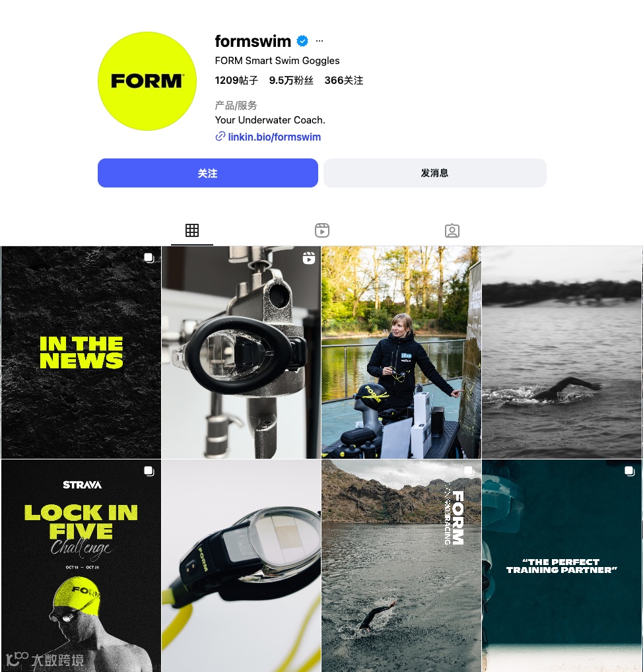Click the 发消息 message button
This screenshot has height=672, width=643.
[x=435, y=173]
